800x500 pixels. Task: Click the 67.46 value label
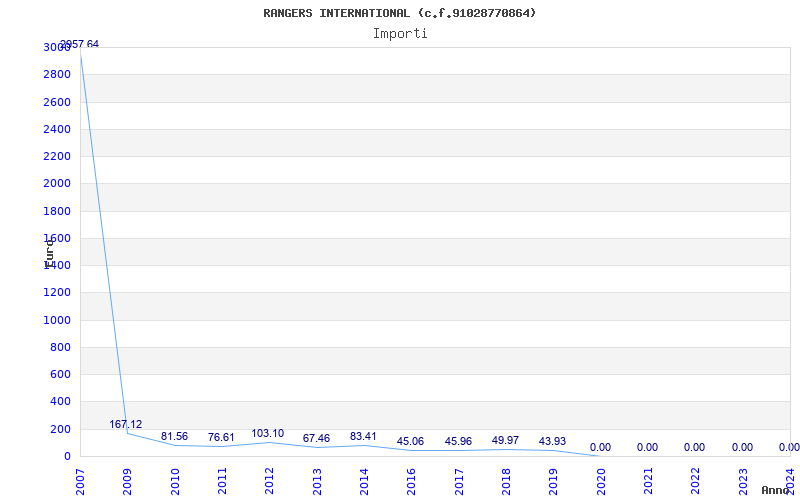(316, 438)
